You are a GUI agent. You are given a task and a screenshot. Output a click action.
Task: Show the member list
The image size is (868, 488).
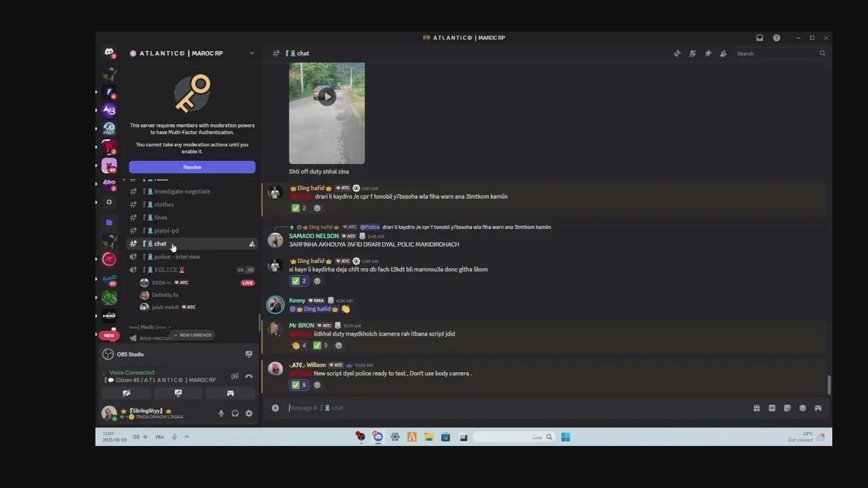pos(724,54)
